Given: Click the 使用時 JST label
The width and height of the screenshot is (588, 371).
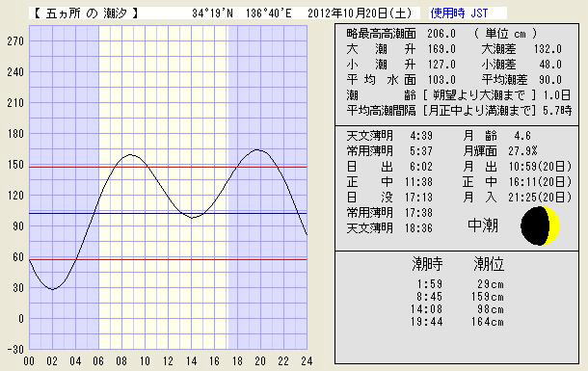Looking at the screenshot, I should click(460, 13).
